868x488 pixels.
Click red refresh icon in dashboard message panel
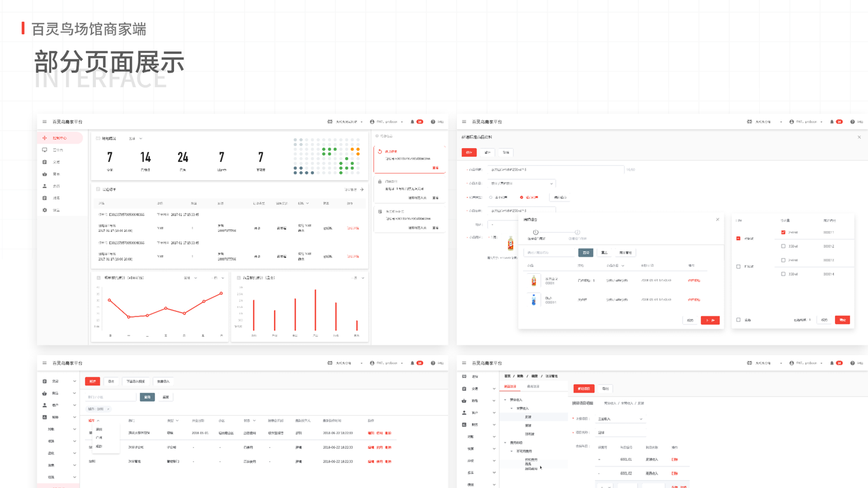coord(380,151)
